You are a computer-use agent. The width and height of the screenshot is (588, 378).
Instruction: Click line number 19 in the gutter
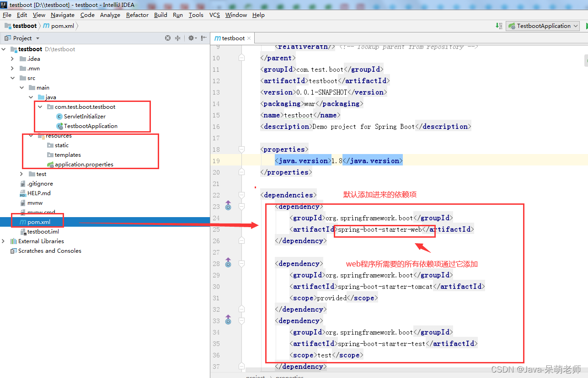tap(216, 161)
